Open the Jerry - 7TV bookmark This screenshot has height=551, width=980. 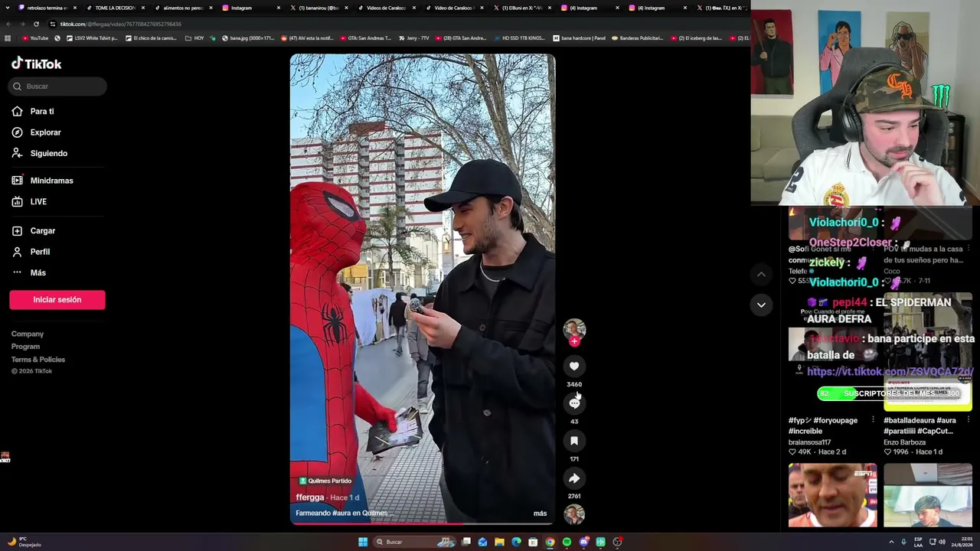pos(413,38)
